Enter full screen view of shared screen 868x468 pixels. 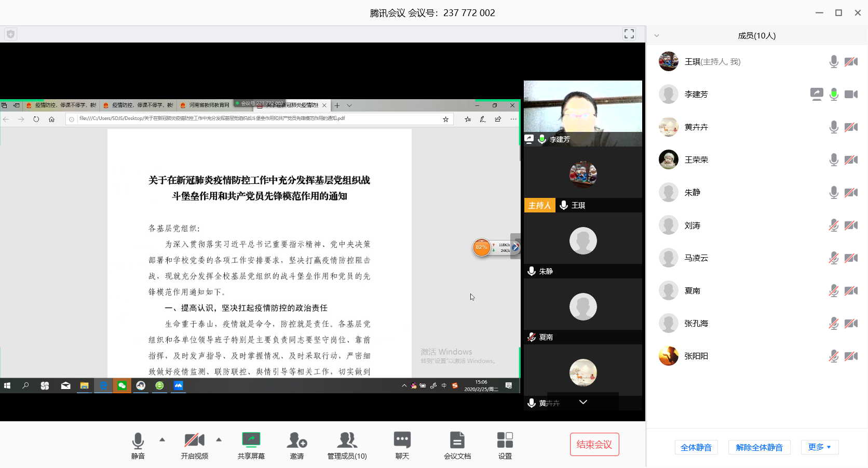point(629,34)
